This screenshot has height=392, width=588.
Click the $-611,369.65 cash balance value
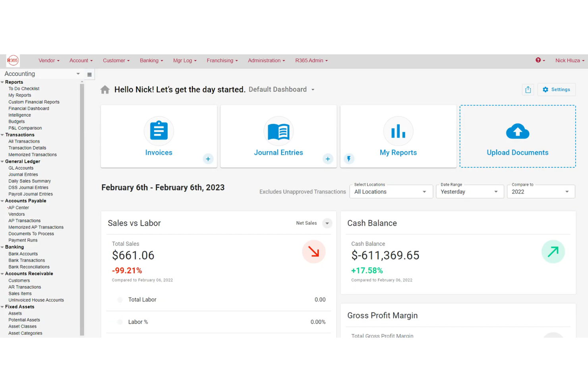tap(385, 255)
